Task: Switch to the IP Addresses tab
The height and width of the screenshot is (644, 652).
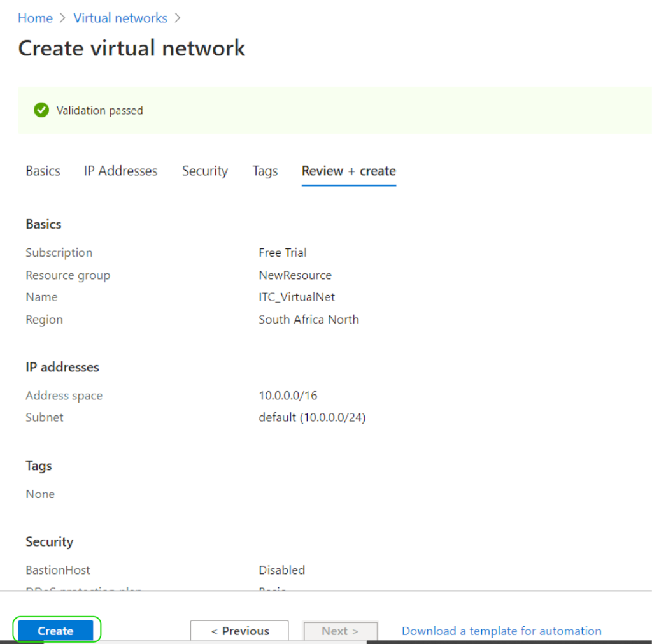Action: (120, 171)
